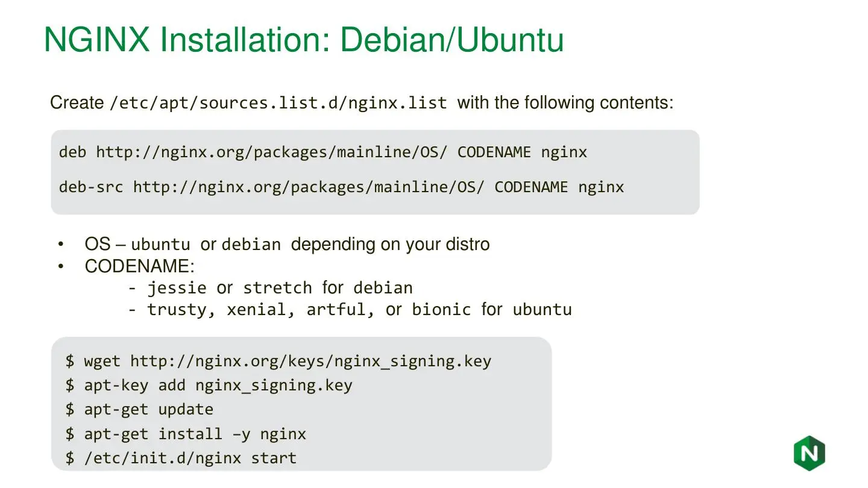Click the 'jessie or stretch for debian' line
Image resolution: width=868 pixels, height=488 pixels.
tap(271, 288)
